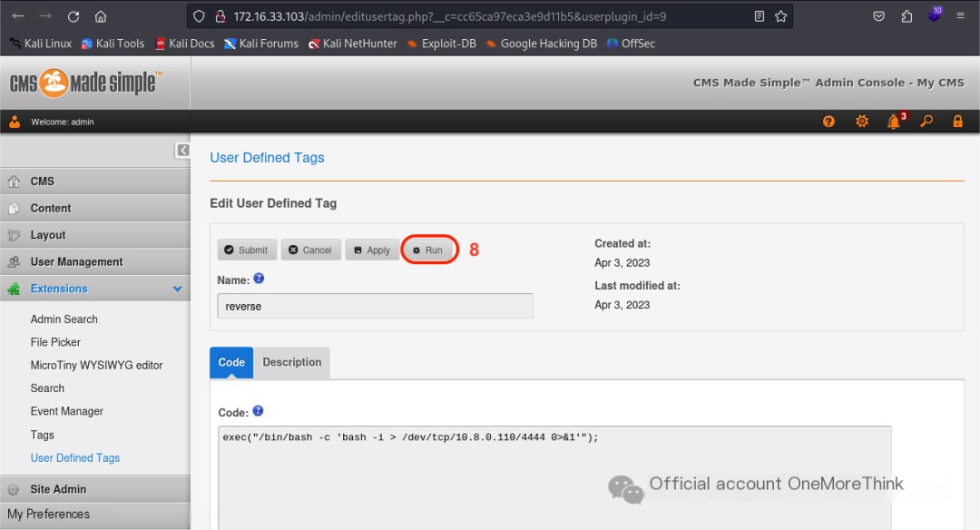The width and height of the screenshot is (980, 530).
Task: Open the help question mark in header
Action: 828,122
